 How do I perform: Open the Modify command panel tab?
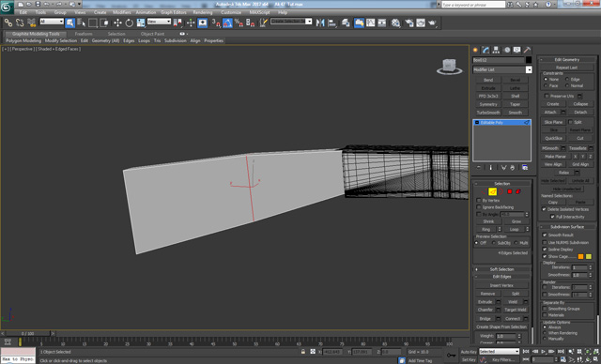485,50
